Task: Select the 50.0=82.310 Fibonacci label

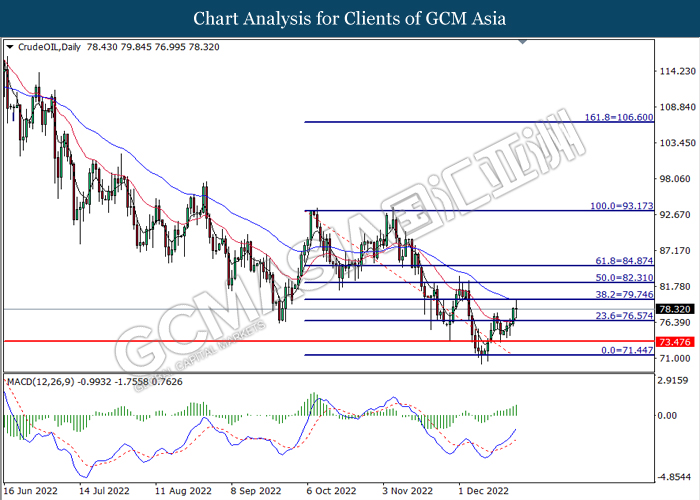Action: pos(624,278)
